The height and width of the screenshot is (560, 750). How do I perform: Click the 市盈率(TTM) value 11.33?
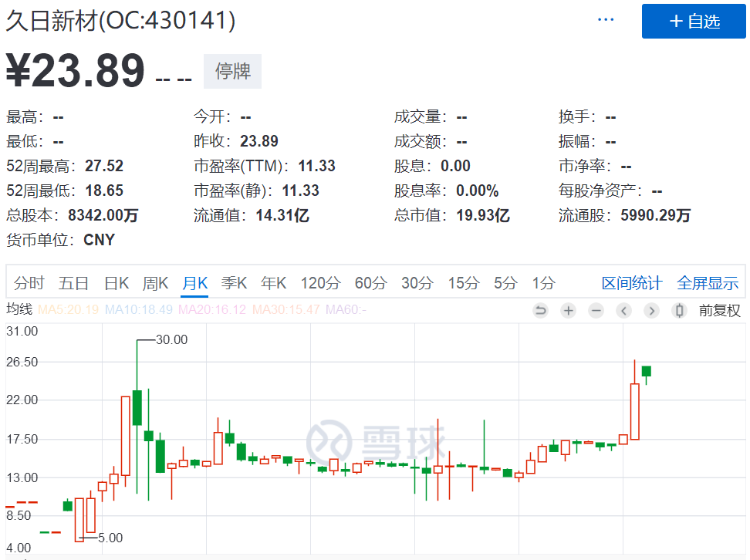316,166
